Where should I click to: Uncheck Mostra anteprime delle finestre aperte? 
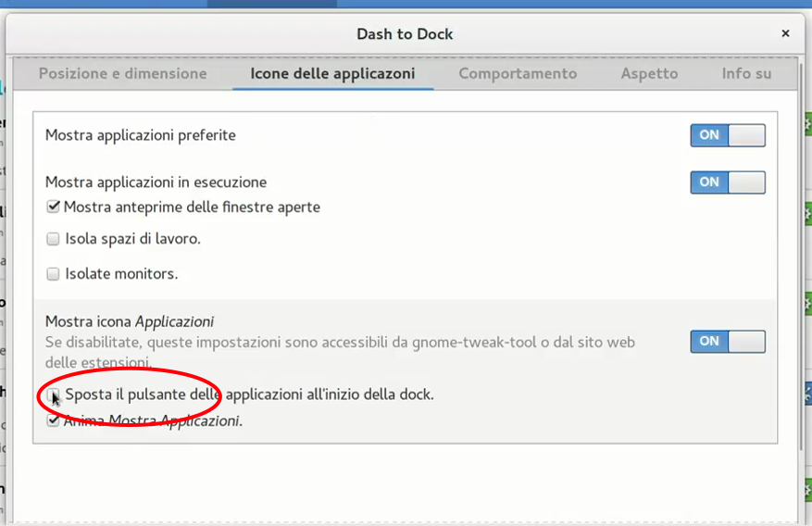pyautogui.click(x=54, y=207)
